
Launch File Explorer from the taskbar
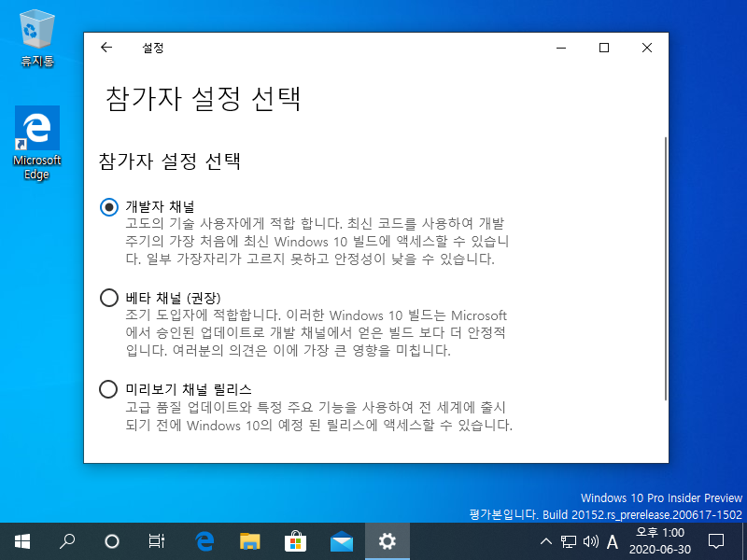coord(249,539)
